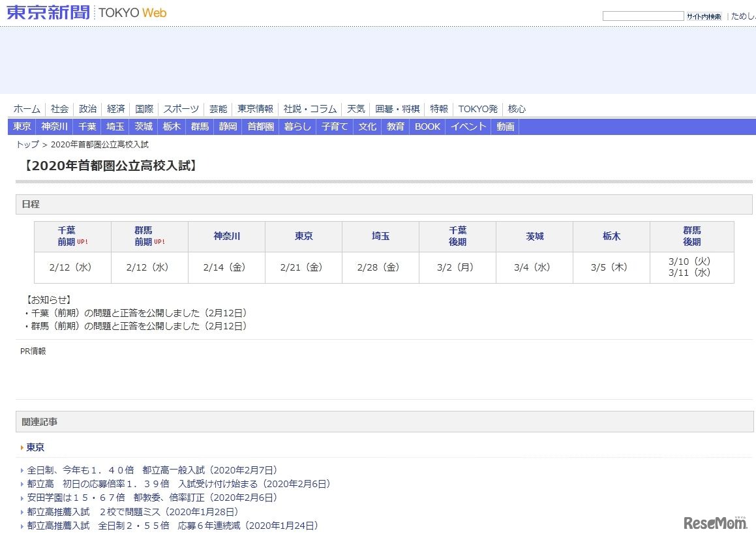Click the トップ breadcrumb link
The height and width of the screenshot is (538, 756).
[27, 145]
